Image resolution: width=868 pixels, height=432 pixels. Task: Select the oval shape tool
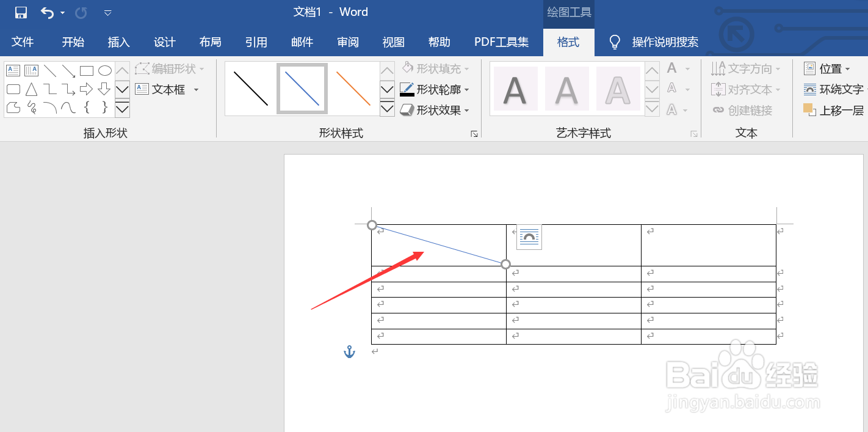pyautogui.click(x=104, y=70)
